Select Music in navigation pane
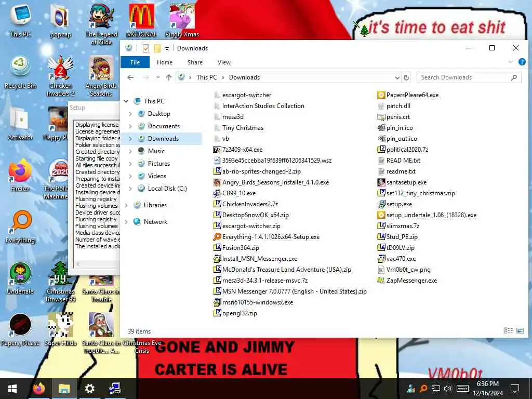The width and height of the screenshot is (532, 399). point(156,151)
